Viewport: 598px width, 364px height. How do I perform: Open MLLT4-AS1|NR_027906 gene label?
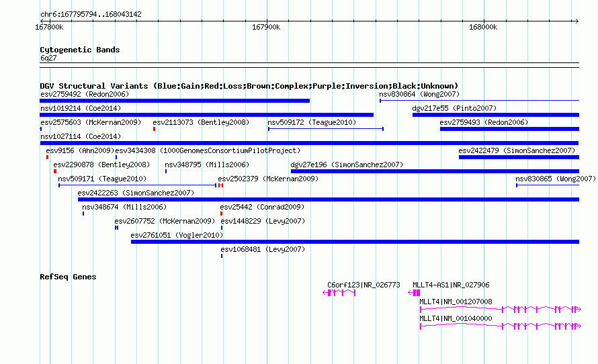[x=451, y=285]
